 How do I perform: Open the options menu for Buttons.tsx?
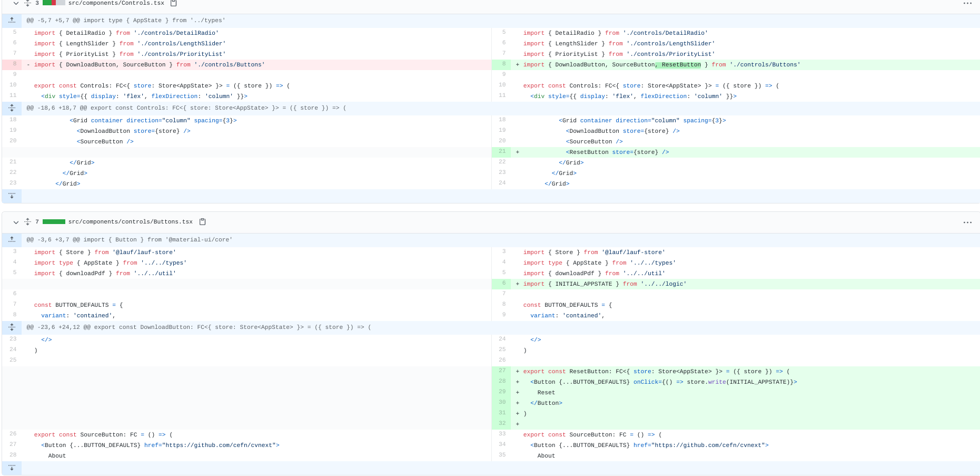pos(967,222)
